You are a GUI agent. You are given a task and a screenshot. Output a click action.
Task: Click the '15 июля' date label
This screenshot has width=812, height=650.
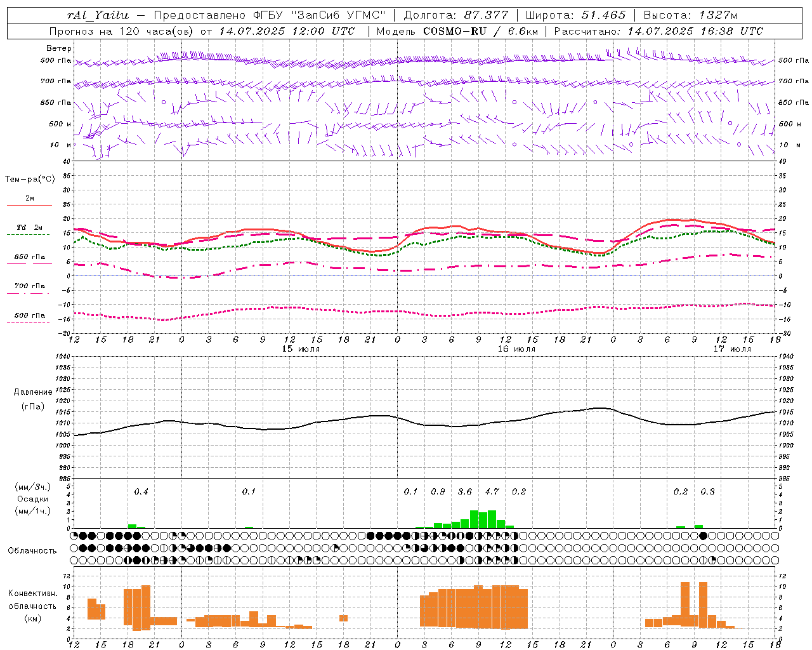coord(301,349)
